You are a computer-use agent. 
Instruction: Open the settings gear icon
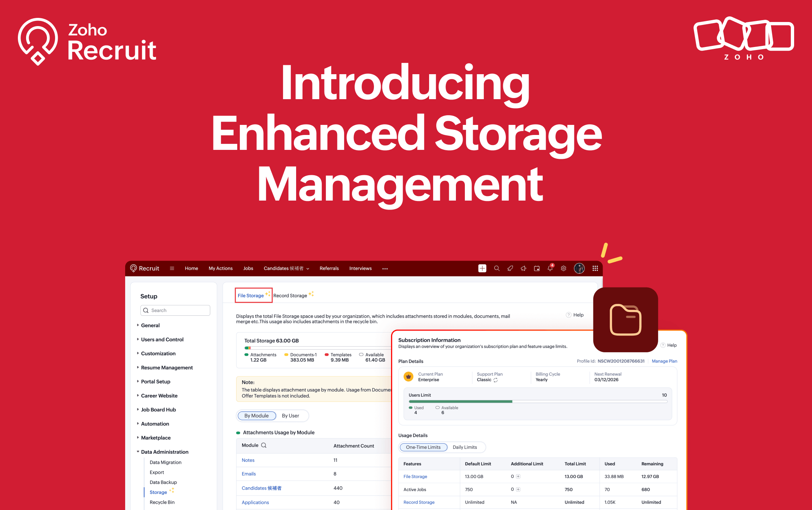point(564,268)
